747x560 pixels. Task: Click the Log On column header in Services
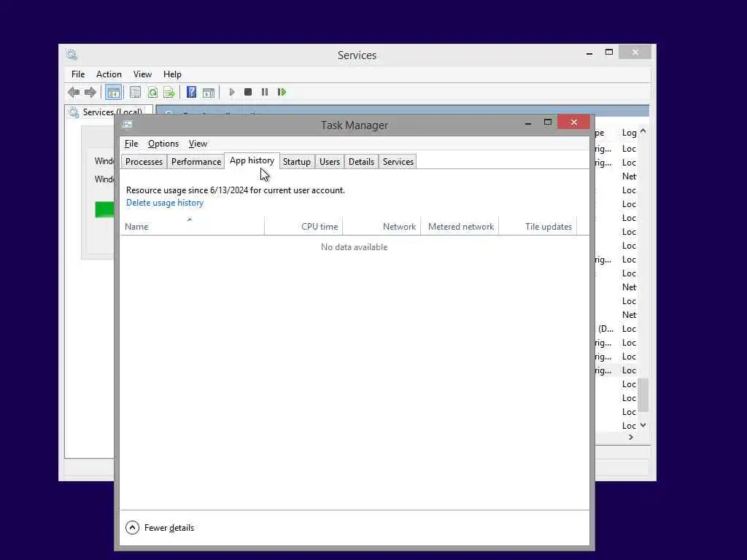629,133
